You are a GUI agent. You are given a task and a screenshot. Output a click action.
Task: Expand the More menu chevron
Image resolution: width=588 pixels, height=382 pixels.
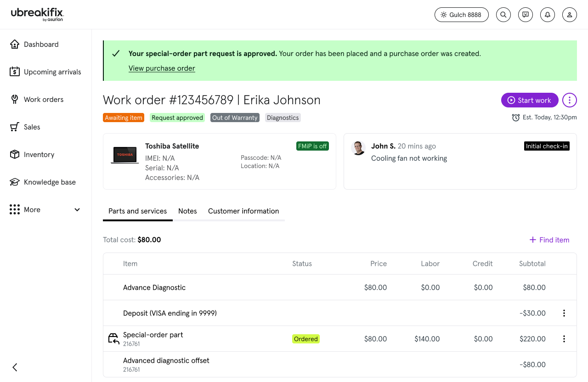pos(77,210)
